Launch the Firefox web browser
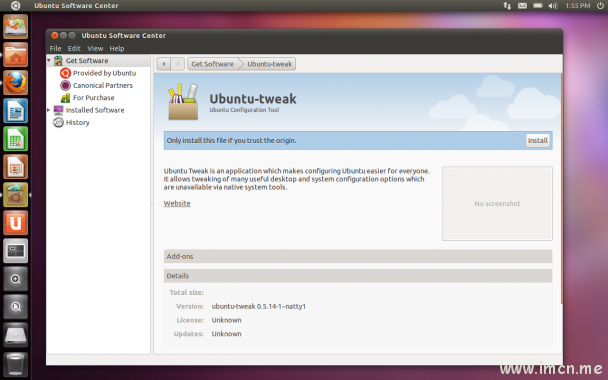The width and height of the screenshot is (608, 380). 16,83
